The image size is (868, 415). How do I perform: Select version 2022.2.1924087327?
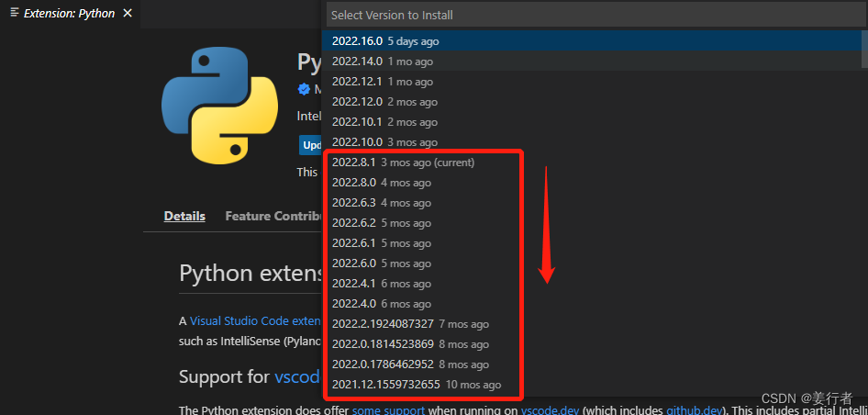(x=591, y=324)
